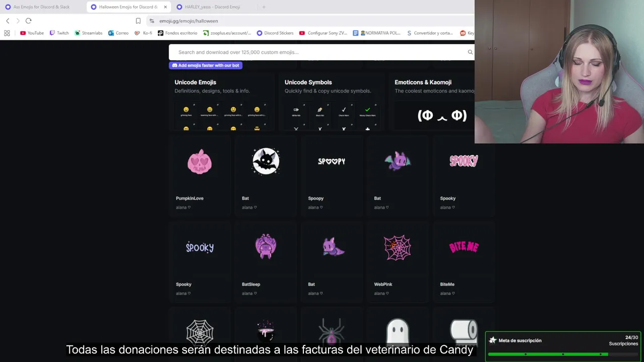Select the white spiderweb emoji
This screenshot has width=644, height=362.
[200, 332]
